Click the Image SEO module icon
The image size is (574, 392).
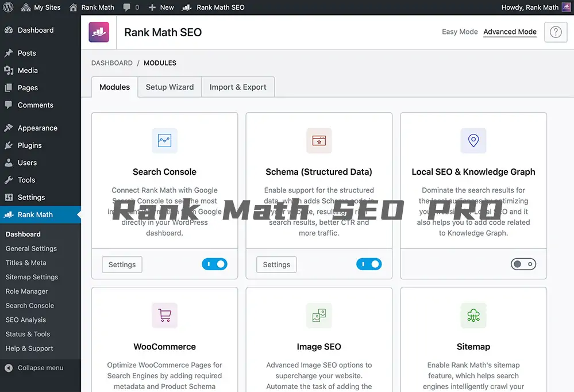[x=319, y=316]
